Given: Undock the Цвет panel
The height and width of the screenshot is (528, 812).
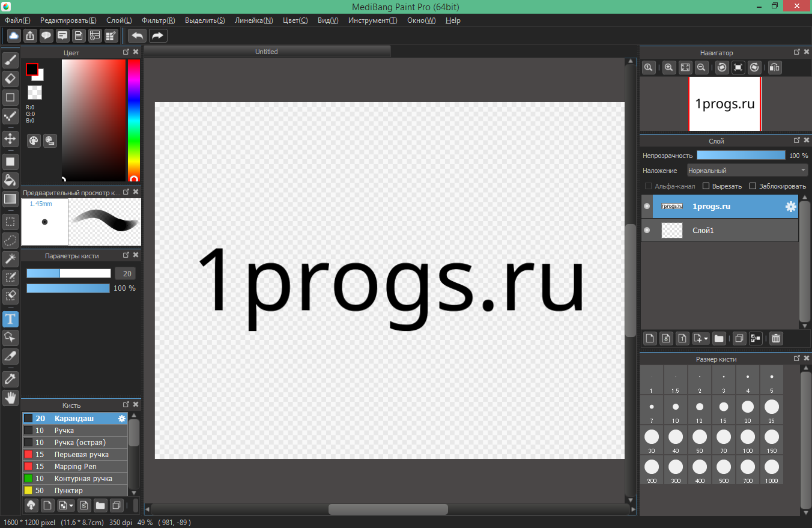Looking at the screenshot, I should 126,52.
